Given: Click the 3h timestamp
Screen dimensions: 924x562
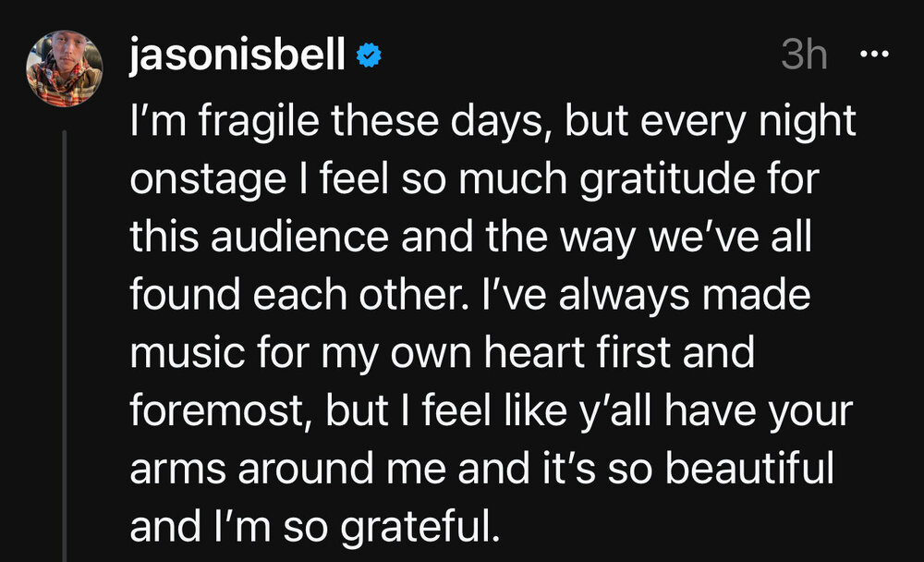Looking at the screenshot, I should pyautogui.click(x=804, y=56).
